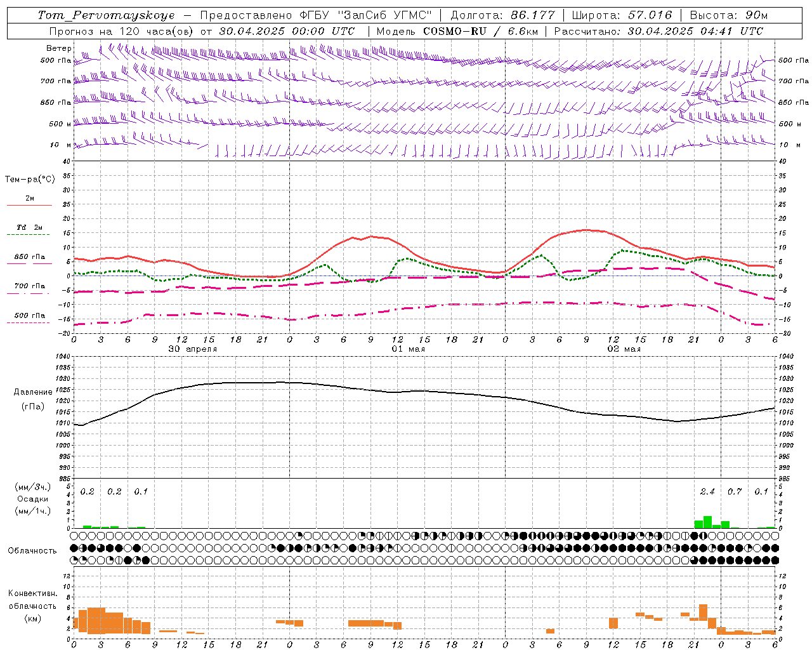This screenshot has height=650, width=812.
Task: Click the '850 гПа' temperature legend entry
Action: click(30, 257)
